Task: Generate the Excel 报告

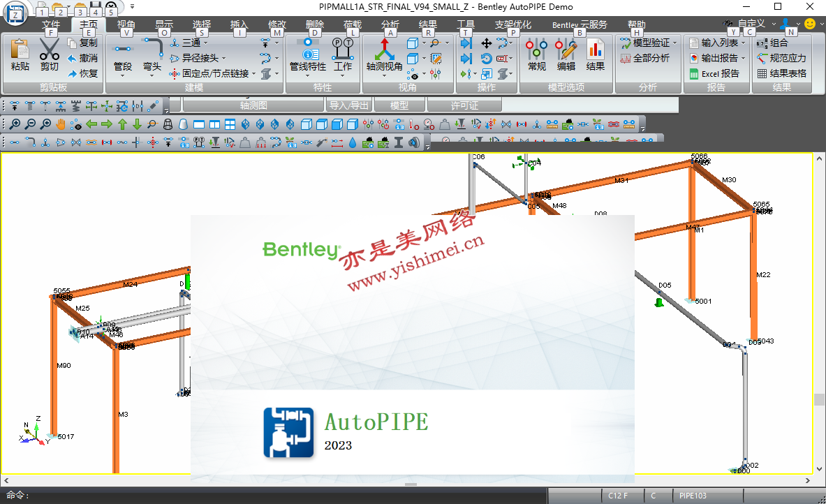Action: 714,73
